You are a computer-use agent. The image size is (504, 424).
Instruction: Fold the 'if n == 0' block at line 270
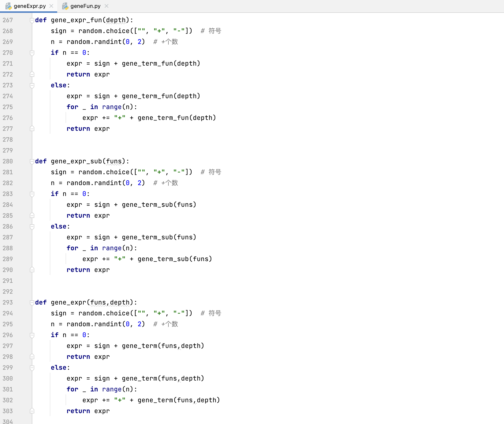pyautogui.click(x=32, y=53)
